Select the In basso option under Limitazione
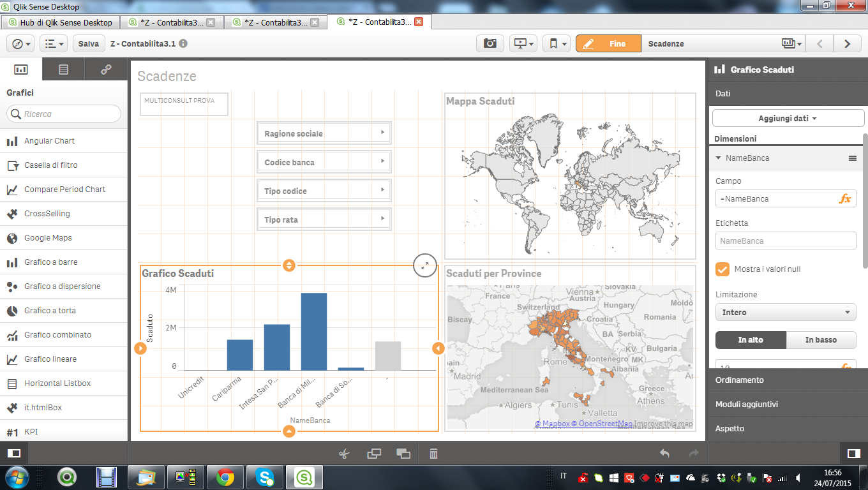 point(821,340)
